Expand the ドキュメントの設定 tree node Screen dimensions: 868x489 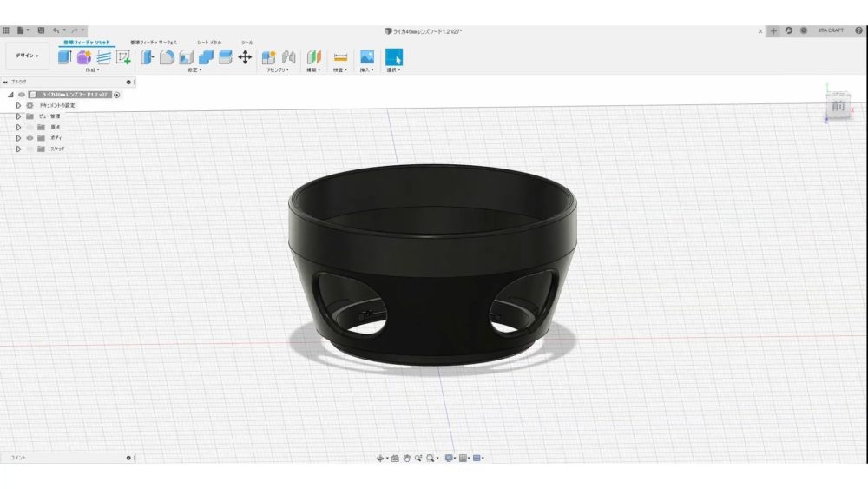18,105
